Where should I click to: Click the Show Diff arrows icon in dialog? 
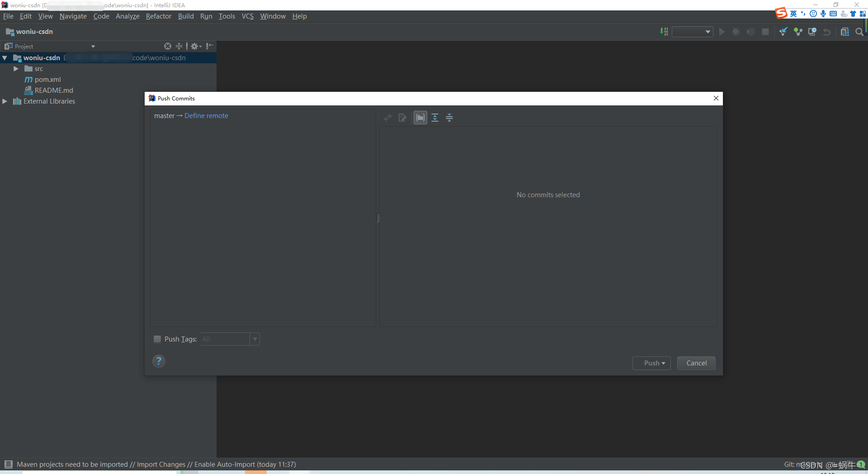point(387,118)
